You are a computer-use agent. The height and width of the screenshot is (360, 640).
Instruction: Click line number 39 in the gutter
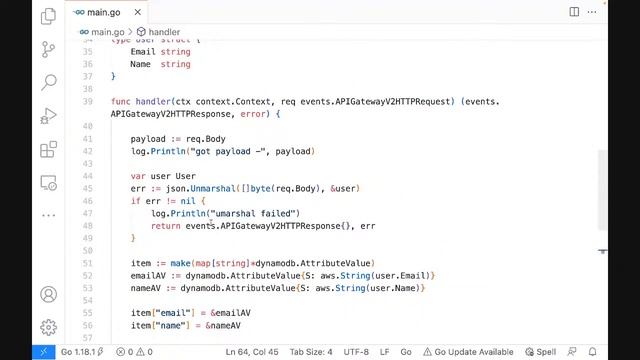tap(88, 102)
